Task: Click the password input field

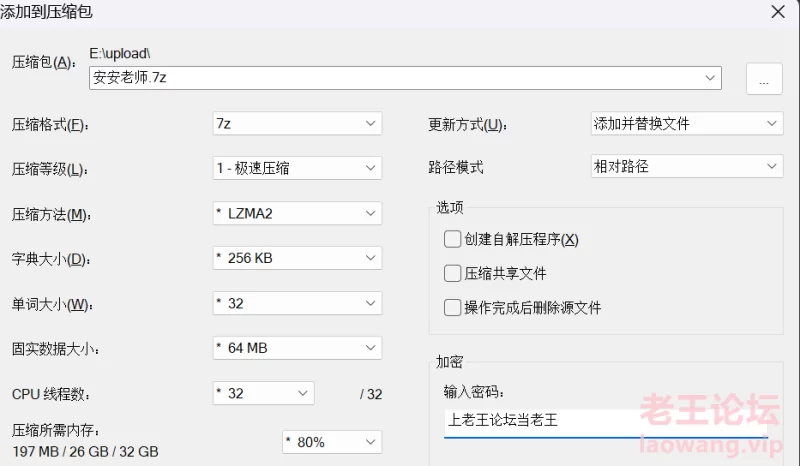Action: (606, 423)
